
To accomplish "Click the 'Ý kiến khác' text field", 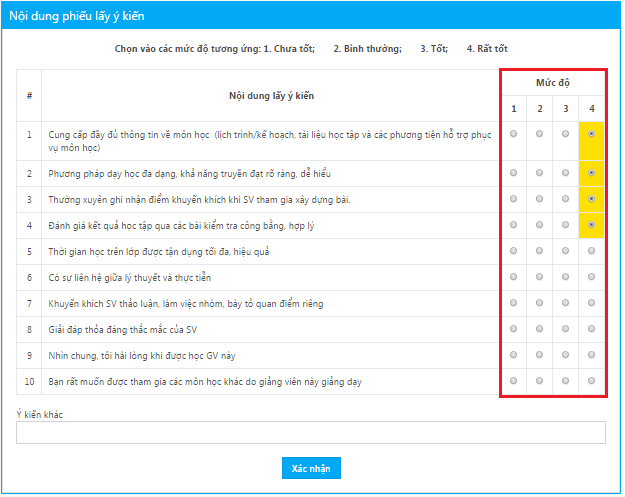I will click(311, 432).
